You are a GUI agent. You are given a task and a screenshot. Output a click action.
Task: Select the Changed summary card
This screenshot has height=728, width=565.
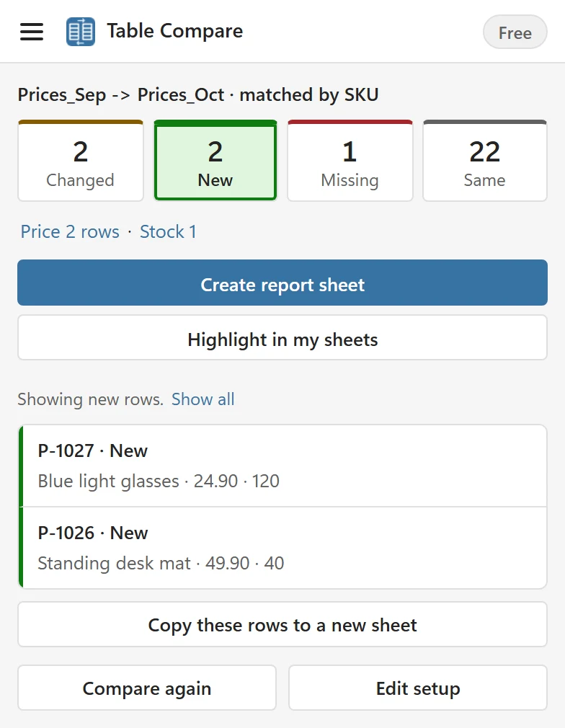coord(80,161)
